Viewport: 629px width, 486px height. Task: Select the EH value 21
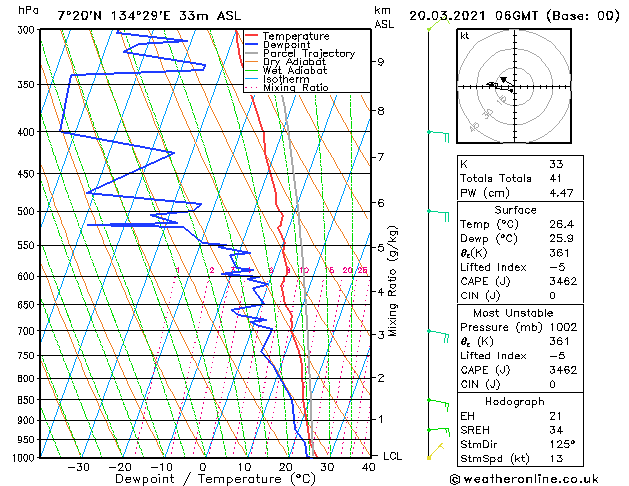555,416
